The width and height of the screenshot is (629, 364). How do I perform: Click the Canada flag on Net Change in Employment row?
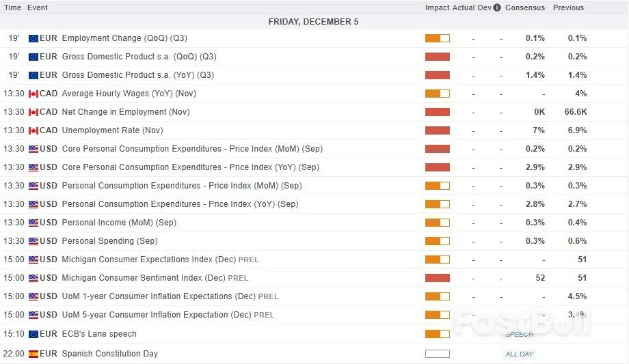click(33, 112)
